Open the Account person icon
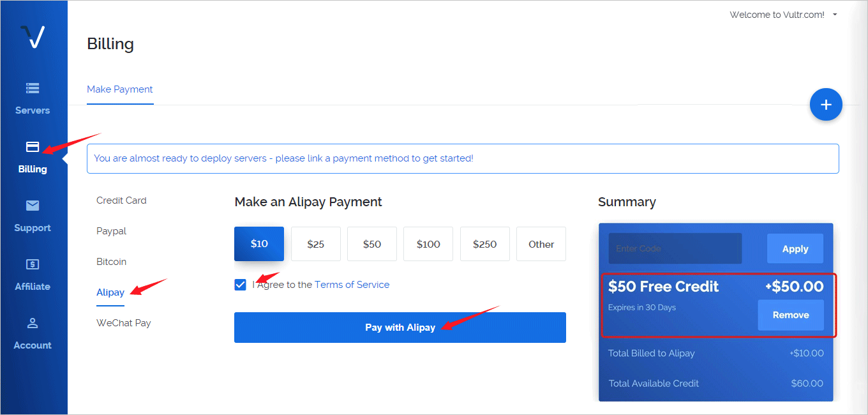868x415 pixels. pyautogui.click(x=33, y=323)
